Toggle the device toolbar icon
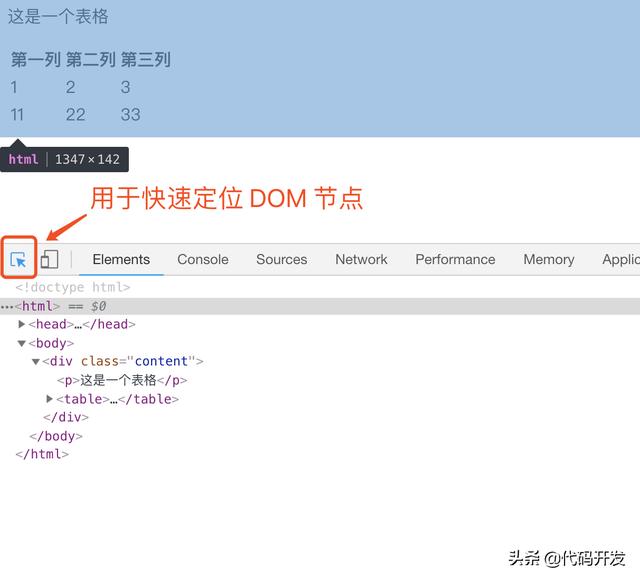Image resolution: width=640 pixels, height=581 pixels. pos(49,259)
